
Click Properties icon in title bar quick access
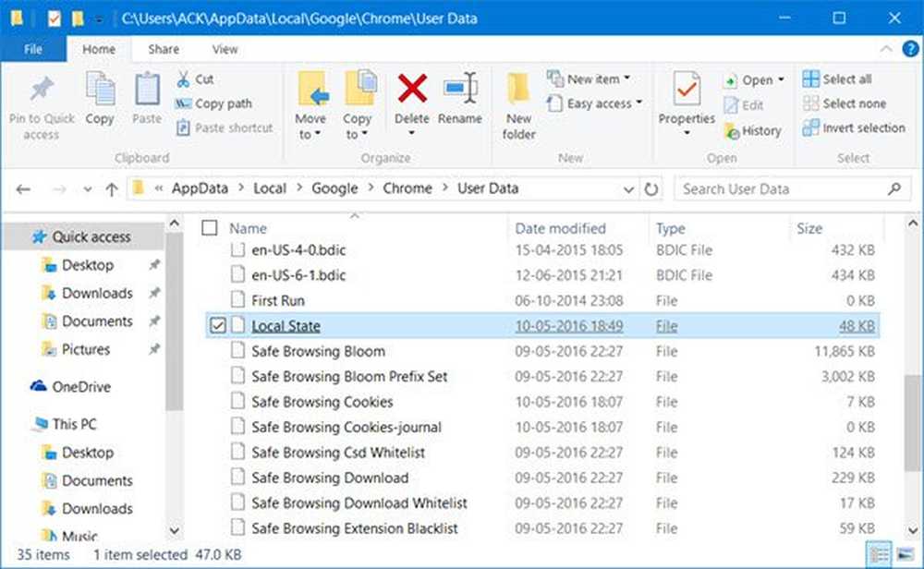(54, 18)
